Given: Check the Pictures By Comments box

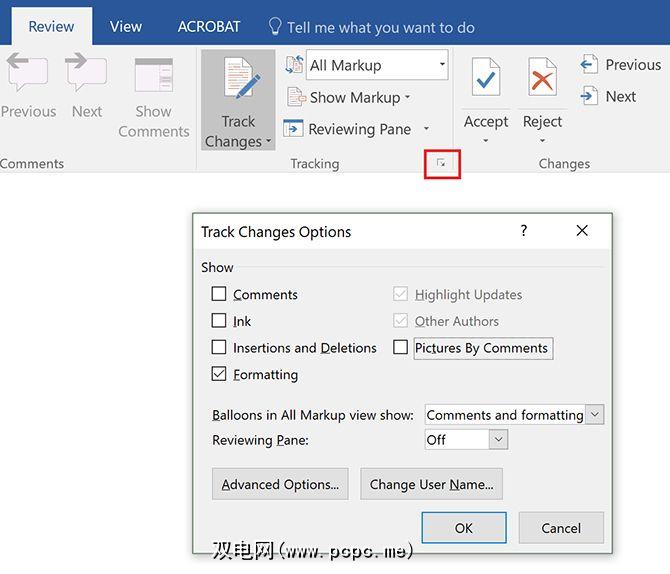Looking at the screenshot, I should (400, 347).
